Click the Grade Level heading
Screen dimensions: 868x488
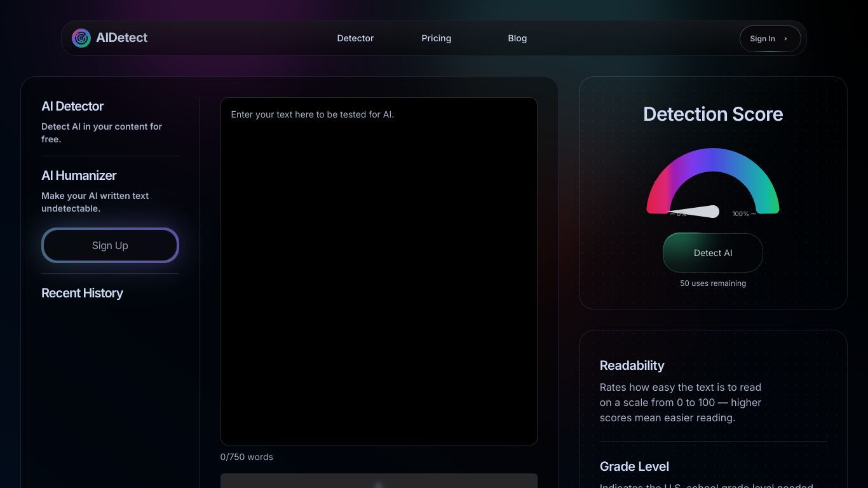634,466
